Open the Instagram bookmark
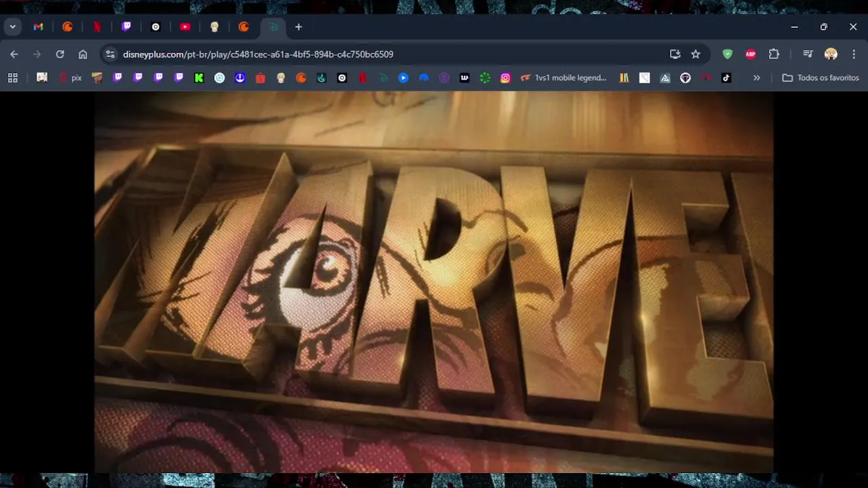Screen dimensions: 868x488 (x=505, y=78)
